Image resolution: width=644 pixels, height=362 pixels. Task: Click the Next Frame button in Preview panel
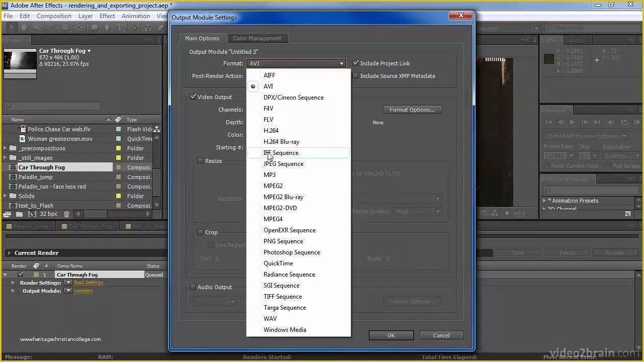click(584, 122)
